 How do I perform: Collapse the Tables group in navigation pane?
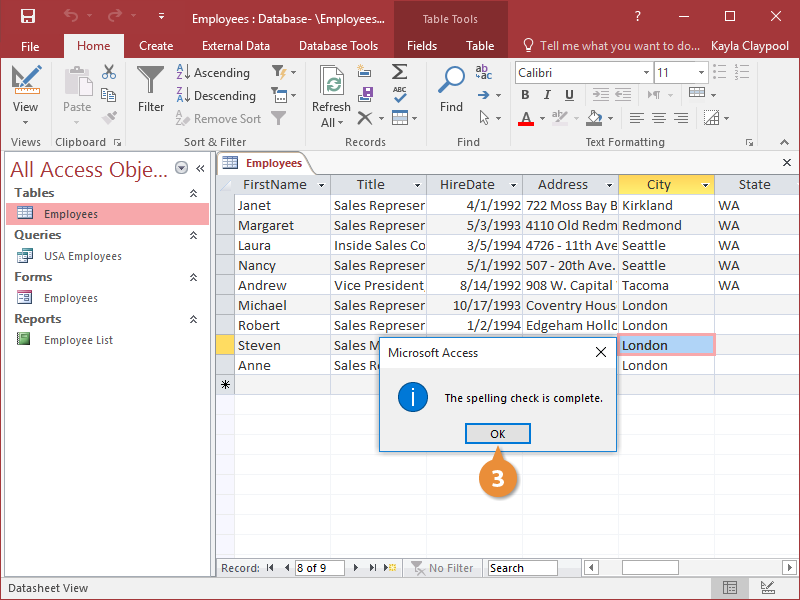[x=194, y=193]
